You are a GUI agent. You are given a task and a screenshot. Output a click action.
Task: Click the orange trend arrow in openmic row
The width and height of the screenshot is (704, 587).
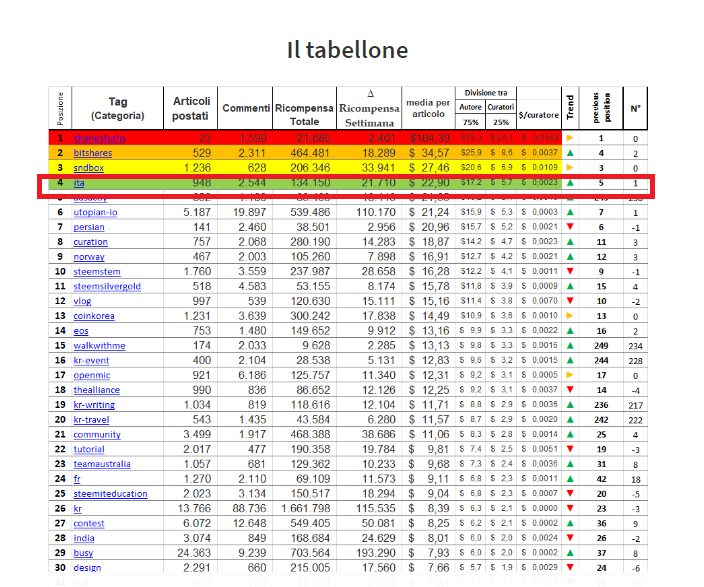coord(570,375)
